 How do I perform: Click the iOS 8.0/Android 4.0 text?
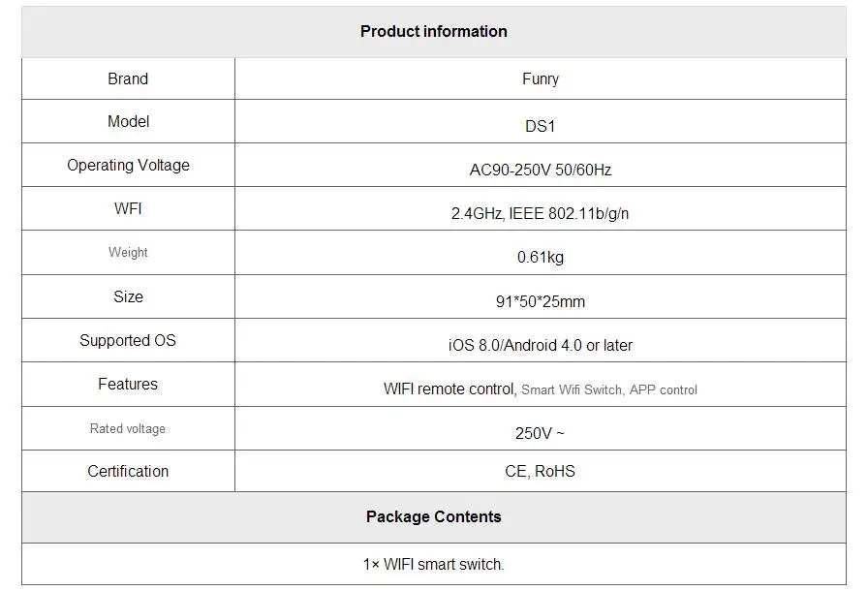pyautogui.click(x=540, y=345)
